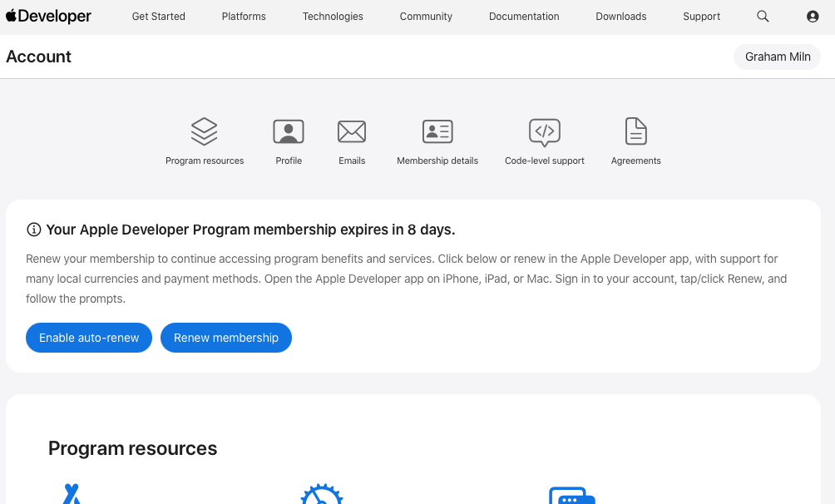
Task: Click the blue gear icon under Program resources
Action: click(x=322, y=494)
